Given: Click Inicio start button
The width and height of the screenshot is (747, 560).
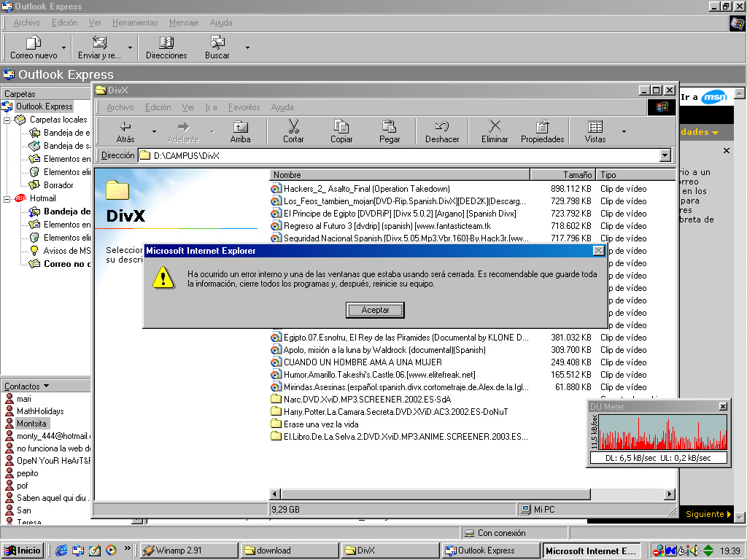Looking at the screenshot, I should pyautogui.click(x=23, y=551).
